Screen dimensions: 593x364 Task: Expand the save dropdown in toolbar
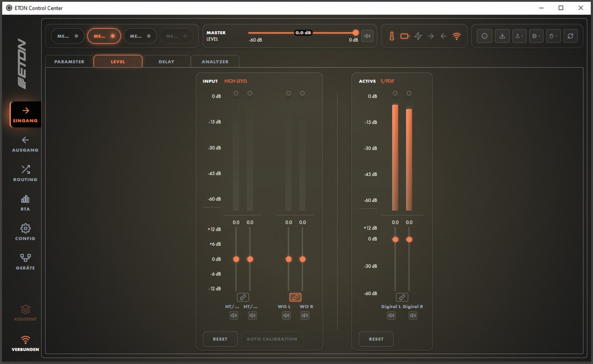pyautogui.click(x=536, y=36)
